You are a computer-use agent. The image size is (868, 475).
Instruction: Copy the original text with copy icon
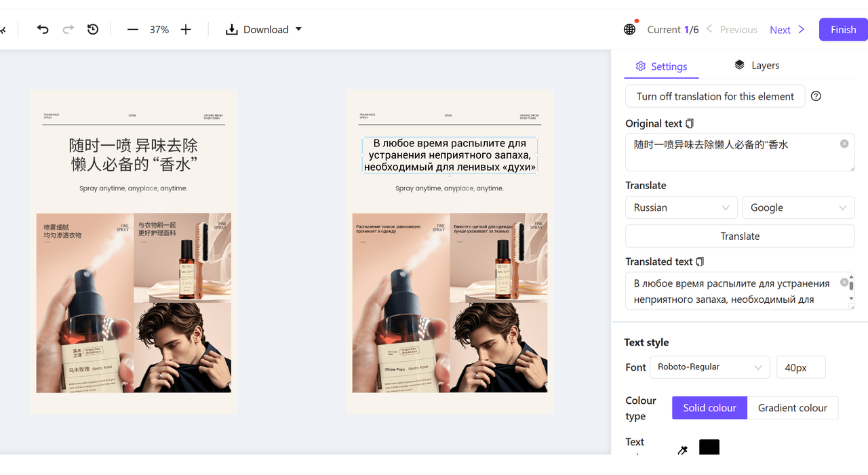point(690,123)
